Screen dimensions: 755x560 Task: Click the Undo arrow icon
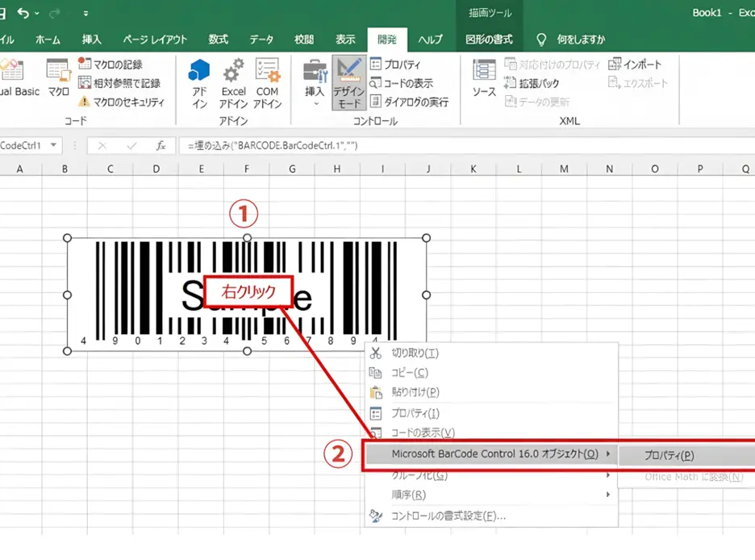point(23,13)
